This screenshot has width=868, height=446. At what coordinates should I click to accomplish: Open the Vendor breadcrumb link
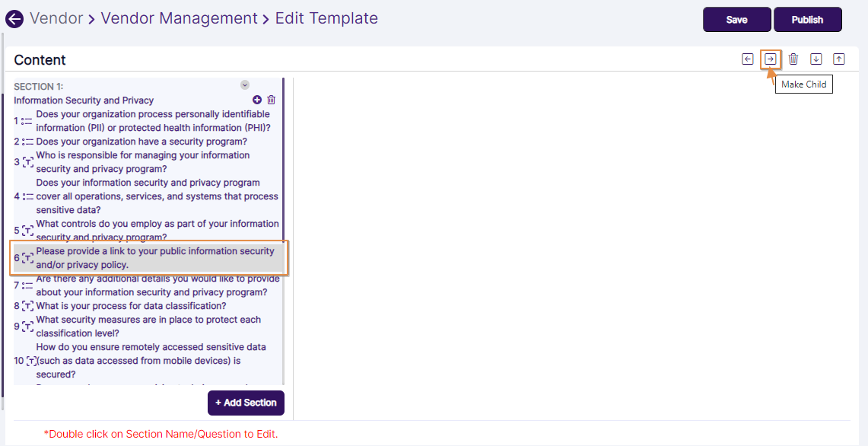pyautogui.click(x=56, y=18)
